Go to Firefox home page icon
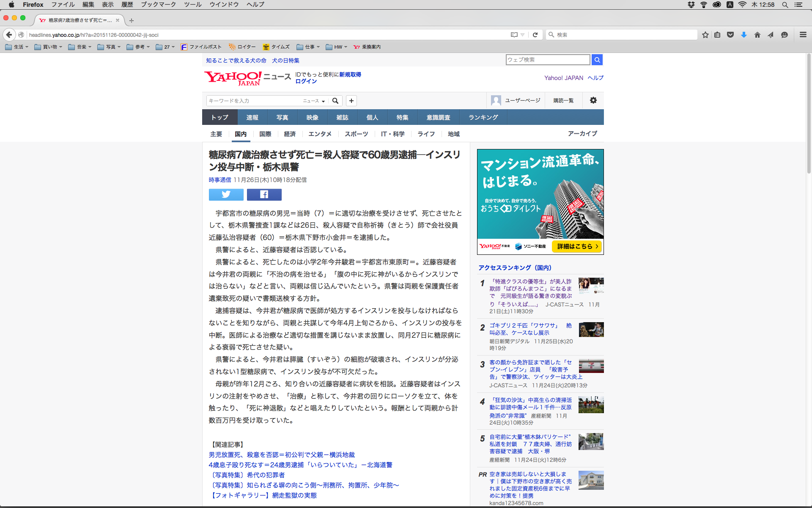Viewport: 812px width, 508px height. coord(757,35)
